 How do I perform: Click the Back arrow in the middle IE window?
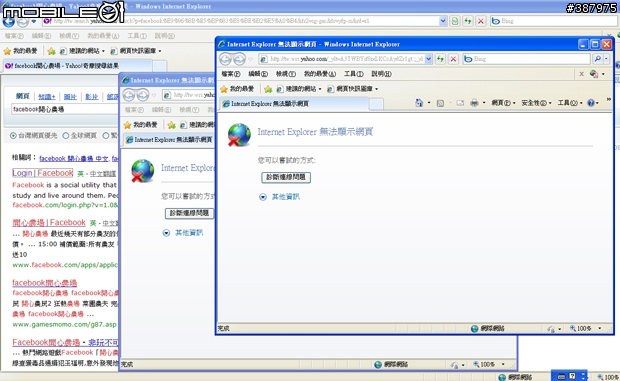[129, 95]
